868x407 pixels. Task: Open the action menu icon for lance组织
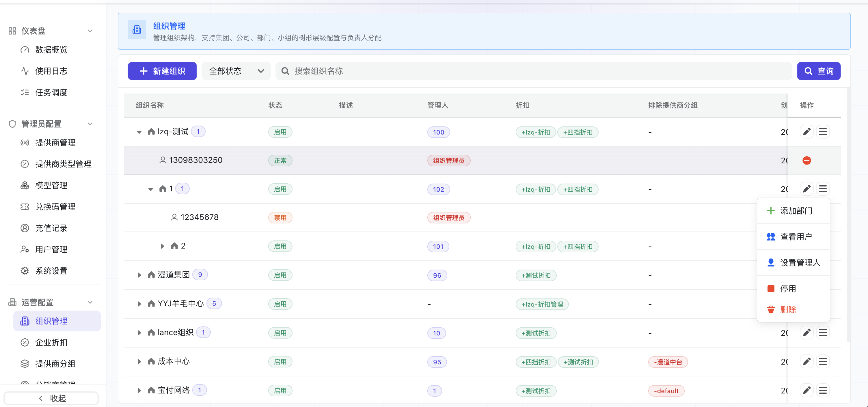point(823,333)
